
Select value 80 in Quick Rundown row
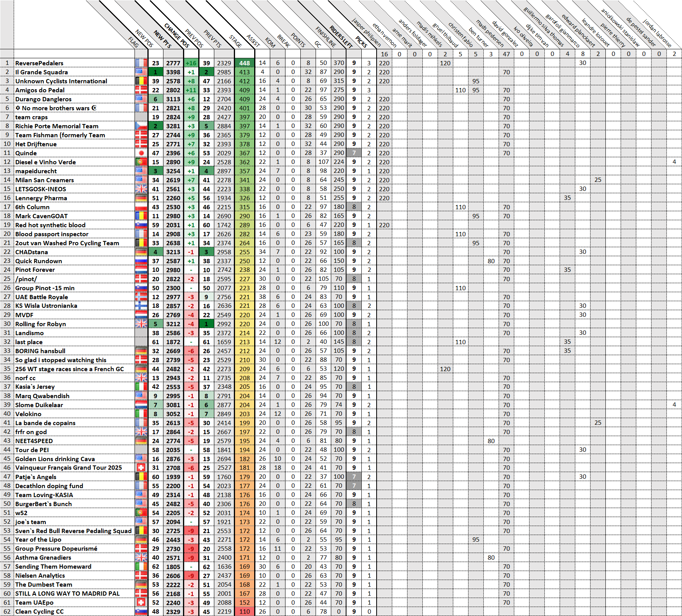(x=491, y=261)
